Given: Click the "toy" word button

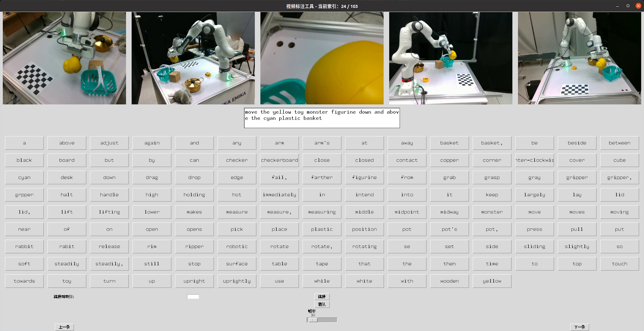Looking at the screenshot, I should point(67,281).
